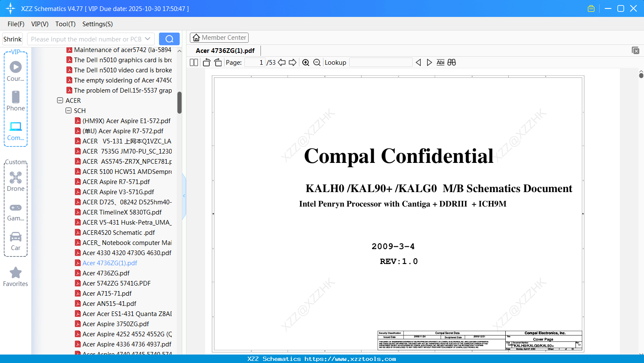Click the page number field

(255, 63)
